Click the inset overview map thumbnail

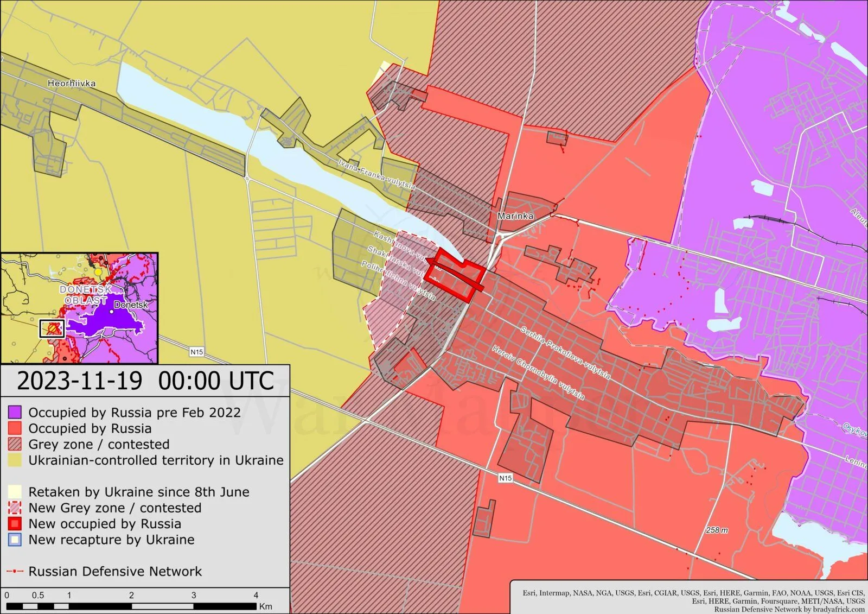click(x=79, y=308)
